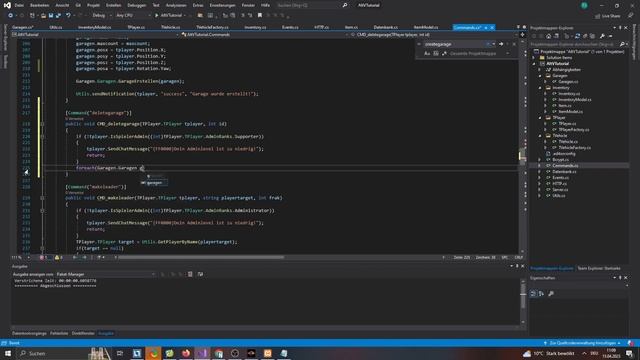Click the Live Share button
640x360 pixels.
607,16
